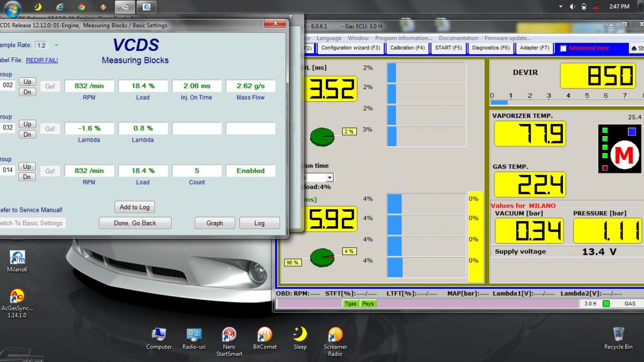Launch Google Chrome from the taskbar

81,7
